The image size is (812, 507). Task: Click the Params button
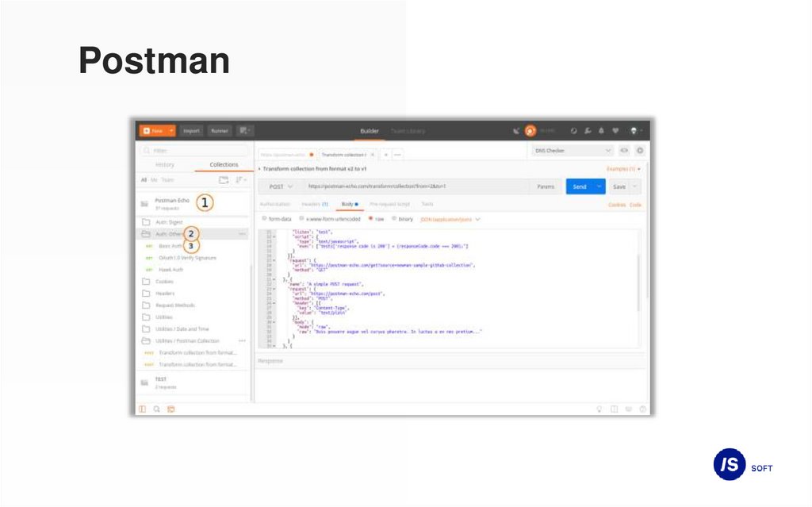pyautogui.click(x=546, y=186)
